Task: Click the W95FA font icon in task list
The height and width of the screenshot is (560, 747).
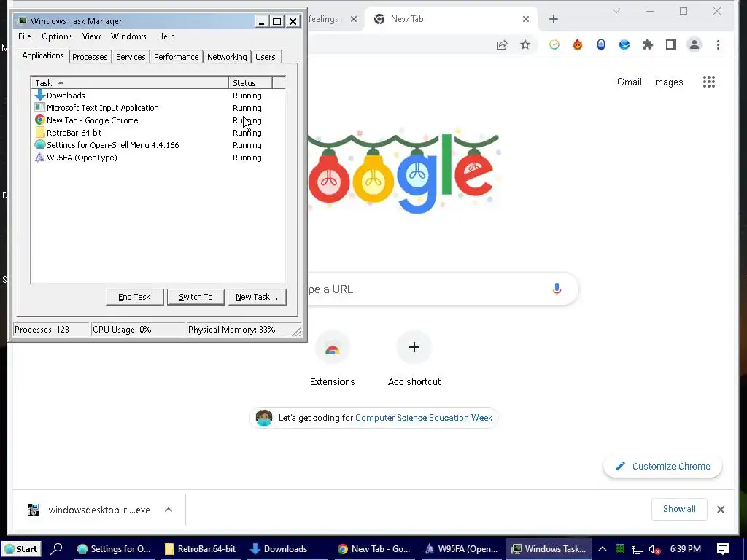Action: click(x=40, y=157)
